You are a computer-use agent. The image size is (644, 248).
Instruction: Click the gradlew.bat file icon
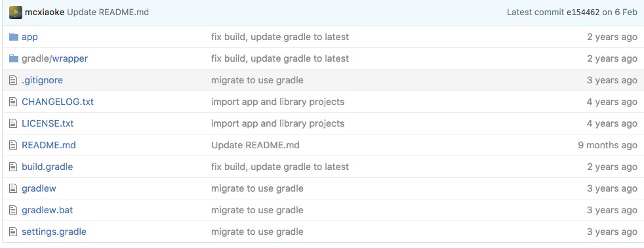pos(13,210)
